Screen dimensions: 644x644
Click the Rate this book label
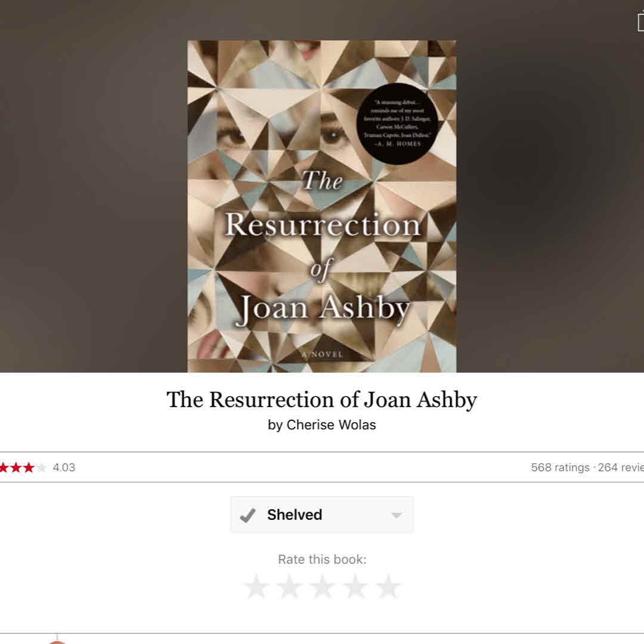322,559
